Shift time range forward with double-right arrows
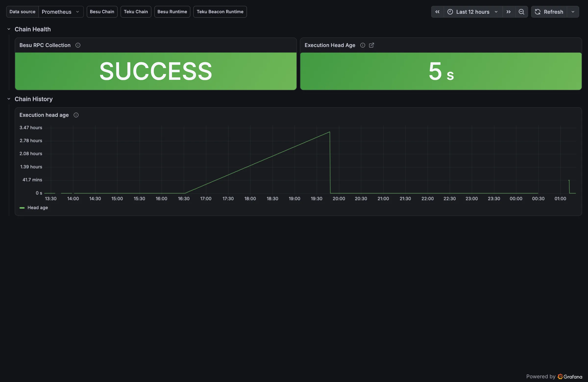The width and height of the screenshot is (588, 382). (x=508, y=12)
